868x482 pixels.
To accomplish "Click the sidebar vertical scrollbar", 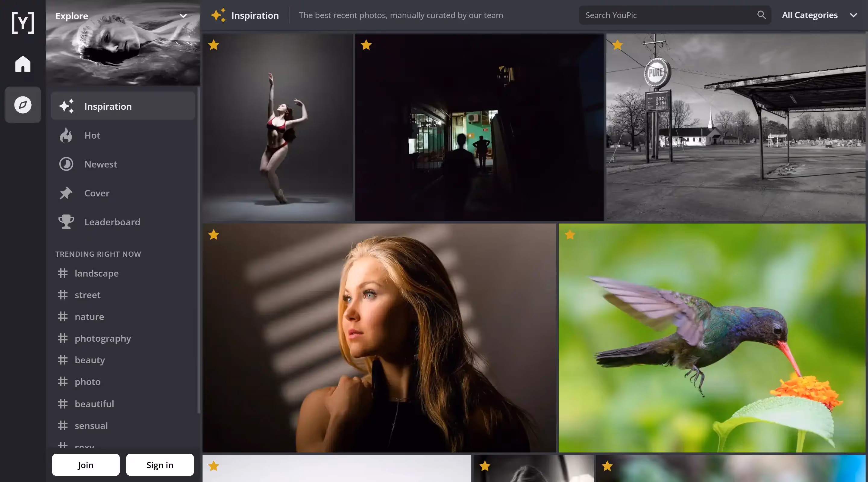I will [199, 250].
